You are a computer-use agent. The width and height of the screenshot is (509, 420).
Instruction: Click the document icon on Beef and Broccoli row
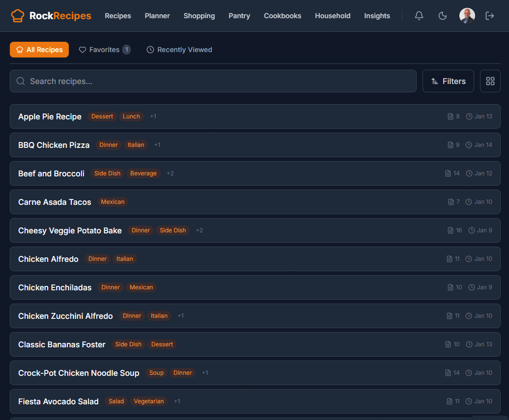coord(448,173)
